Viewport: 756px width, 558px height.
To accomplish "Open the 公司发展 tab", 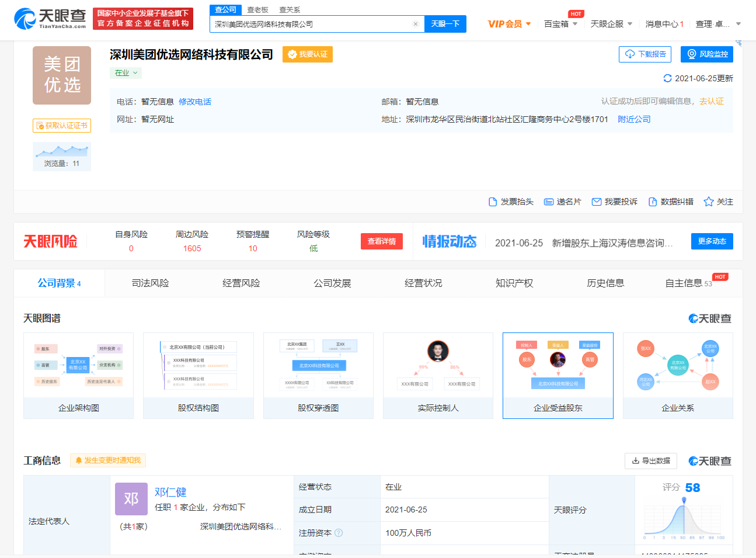I will pyautogui.click(x=333, y=283).
